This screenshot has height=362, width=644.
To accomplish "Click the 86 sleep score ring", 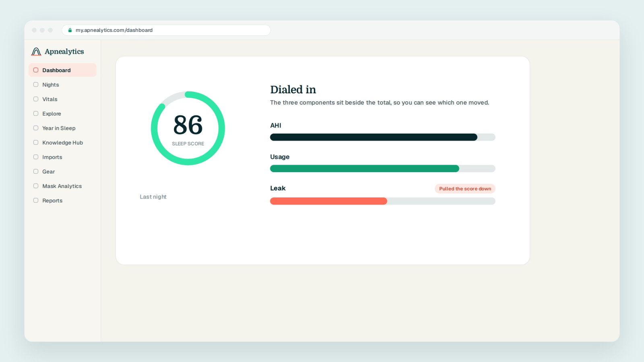I will (188, 128).
